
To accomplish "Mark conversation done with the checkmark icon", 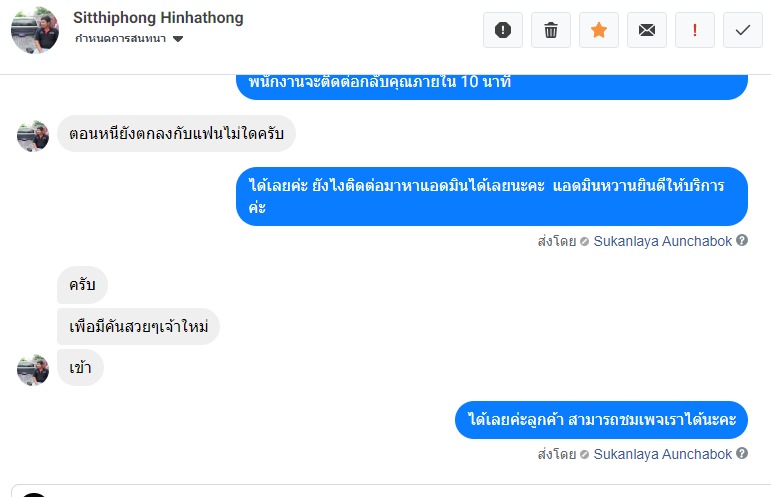I will click(x=742, y=30).
